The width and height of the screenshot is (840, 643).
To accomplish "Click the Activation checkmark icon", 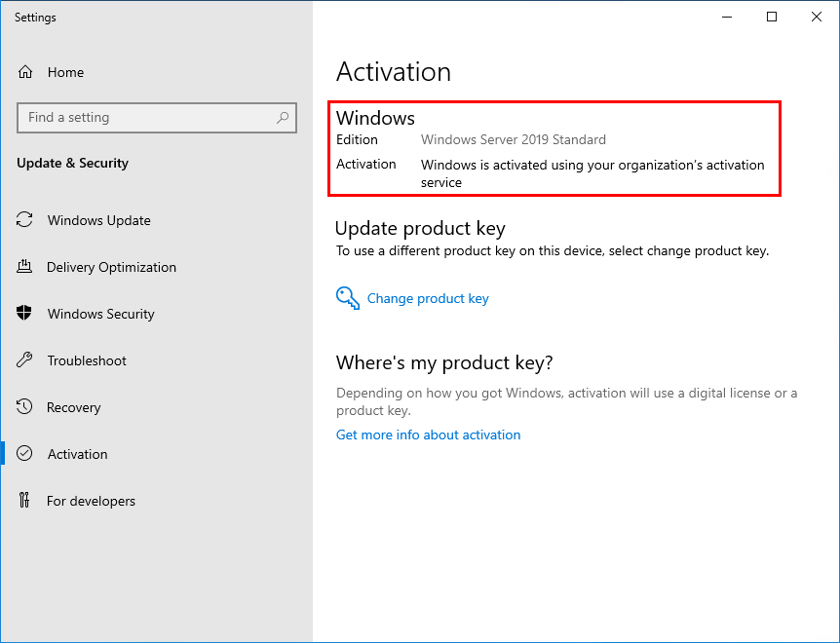I will tap(23, 454).
